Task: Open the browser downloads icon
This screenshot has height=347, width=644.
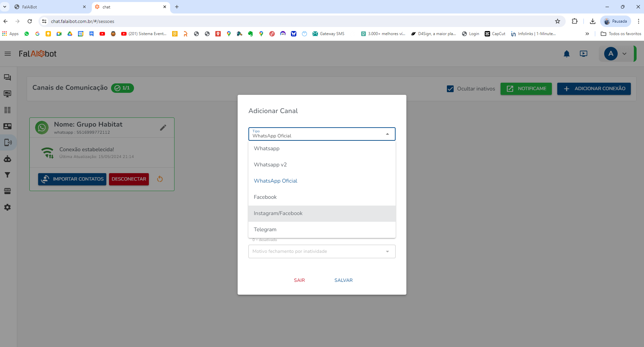Action: [x=593, y=21]
